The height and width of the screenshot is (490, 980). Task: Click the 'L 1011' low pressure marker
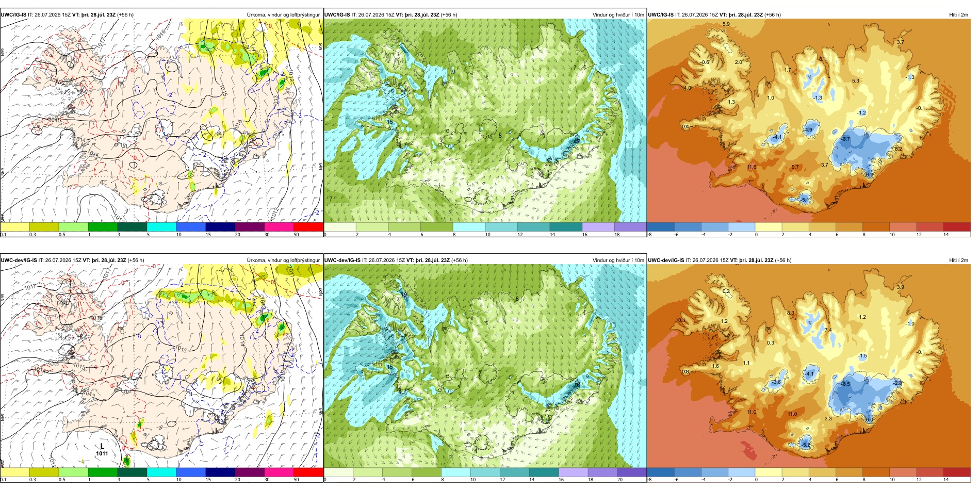click(102, 450)
